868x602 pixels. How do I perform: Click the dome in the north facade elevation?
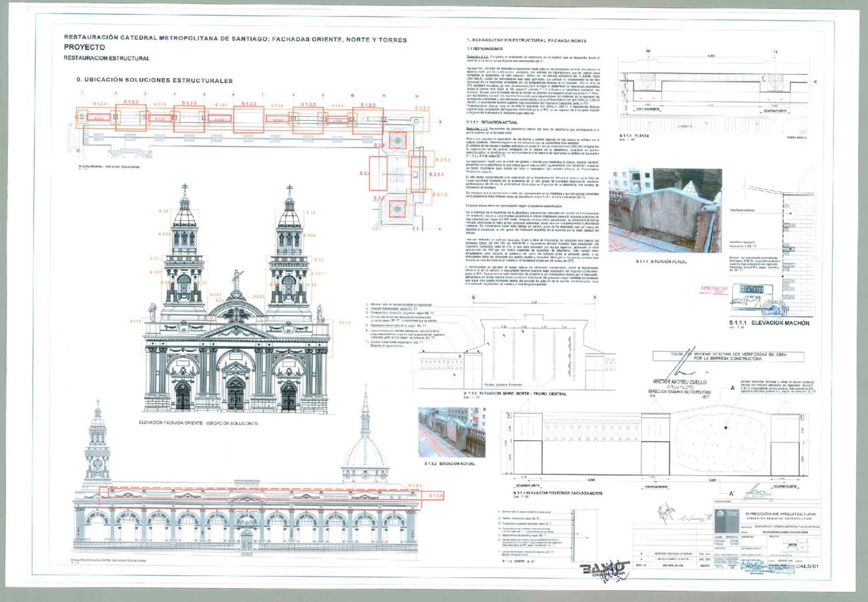[365, 454]
